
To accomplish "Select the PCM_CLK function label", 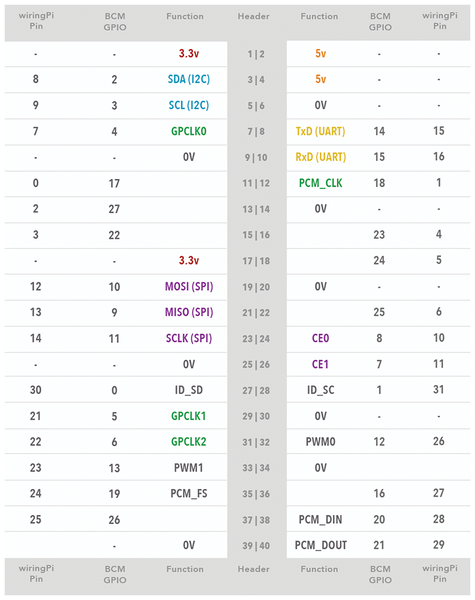I will point(320,183).
